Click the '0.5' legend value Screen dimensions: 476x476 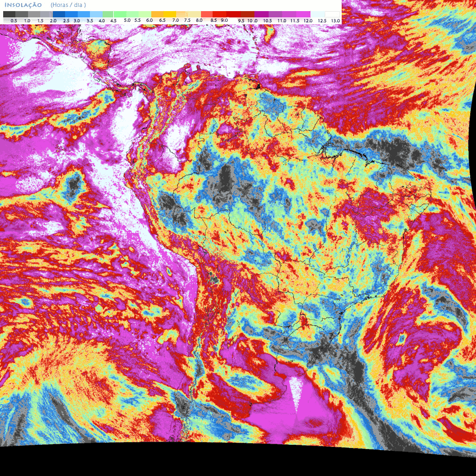click(14, 21)
